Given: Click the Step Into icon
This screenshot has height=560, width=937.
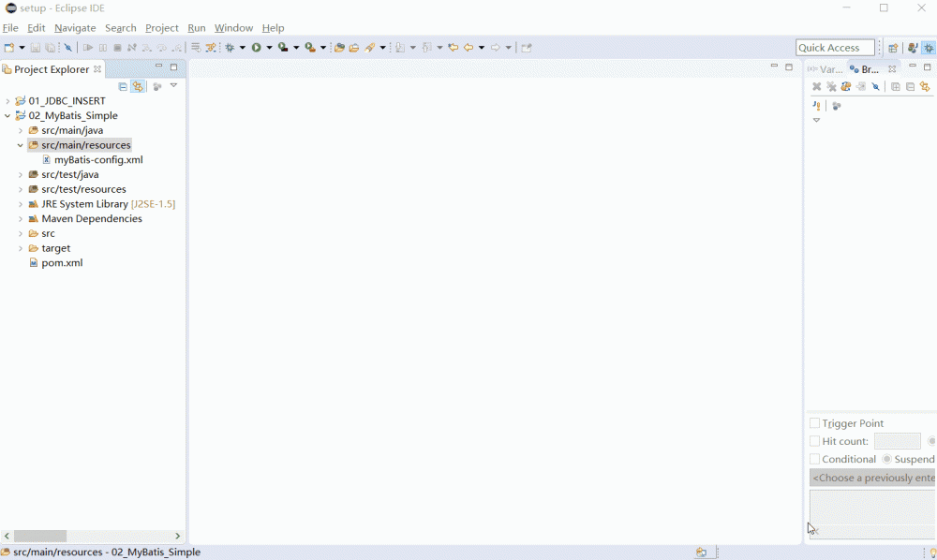Looking at the screenshot, I should [146, 48].
